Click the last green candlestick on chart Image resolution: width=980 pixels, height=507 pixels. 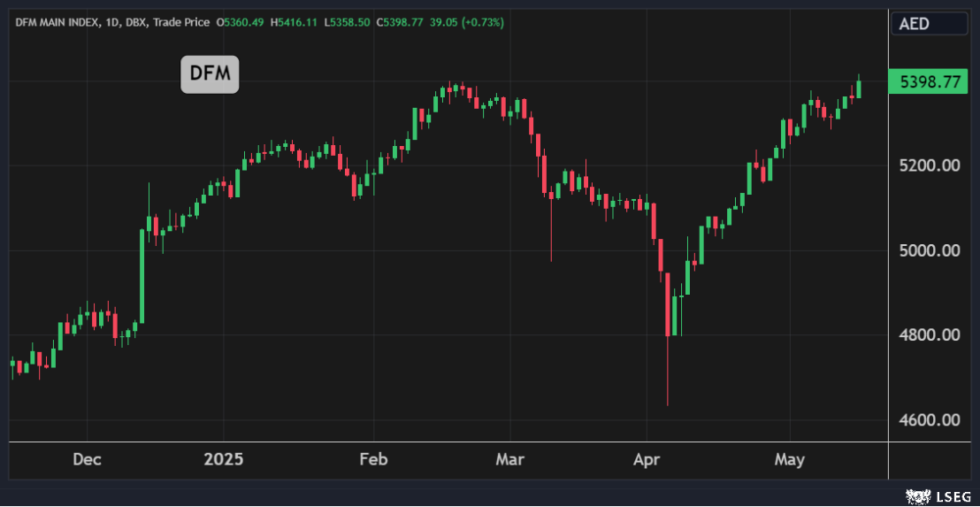(x=858, y=88)
